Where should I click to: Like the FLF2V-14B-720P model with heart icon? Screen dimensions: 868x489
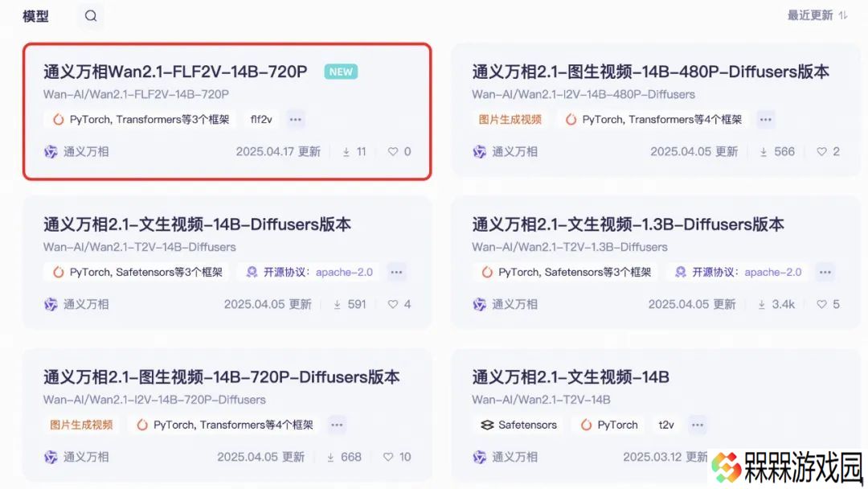392,151
